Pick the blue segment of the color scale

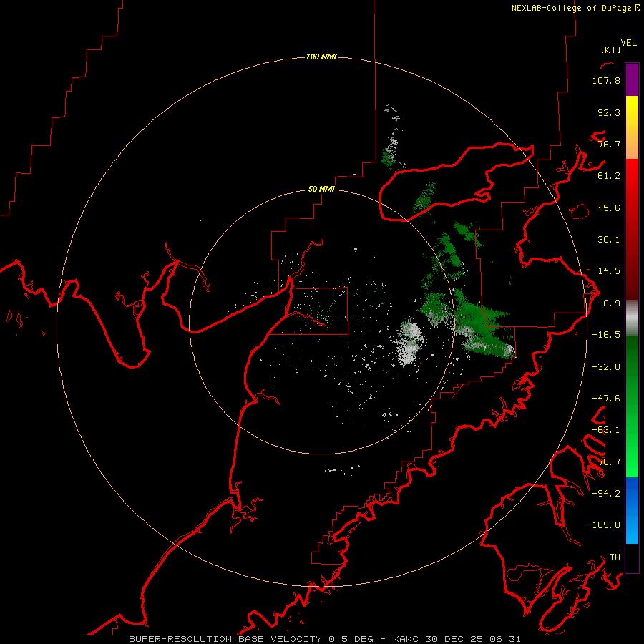click(x=632, y=510)
